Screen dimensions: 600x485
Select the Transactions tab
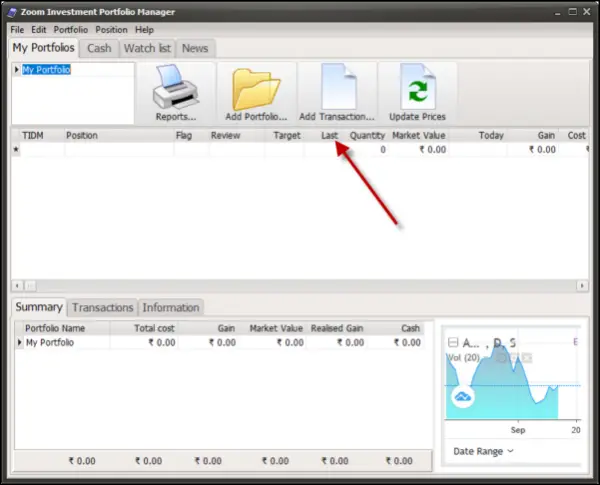click(x=103, y=307)
